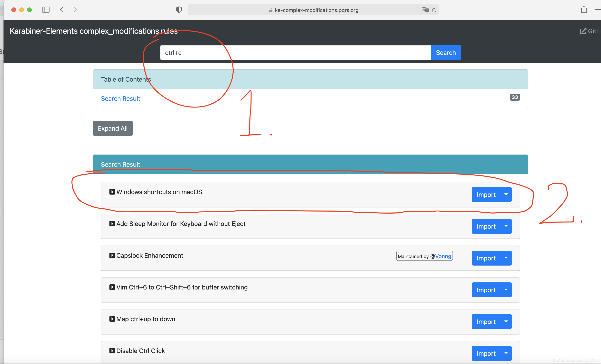This screenshot has height=364, width=601.
Task: Open the Safari share icon
Action: (584, 9)
